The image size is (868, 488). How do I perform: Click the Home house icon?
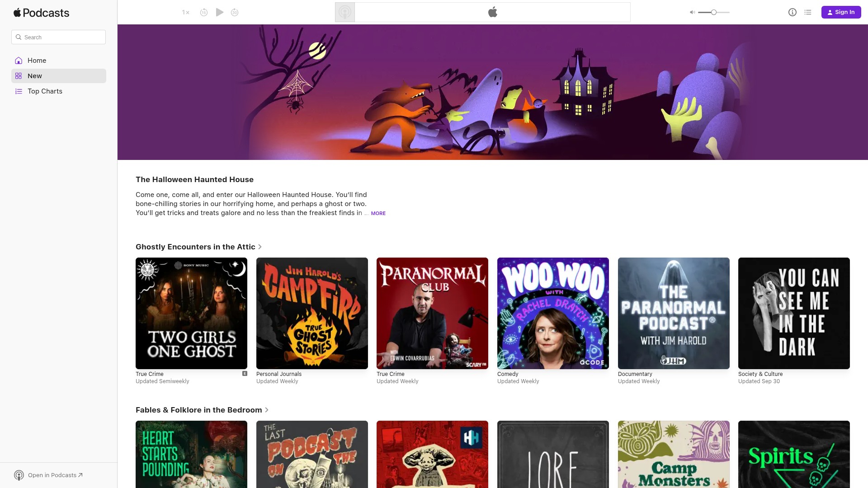pos(19,61)
